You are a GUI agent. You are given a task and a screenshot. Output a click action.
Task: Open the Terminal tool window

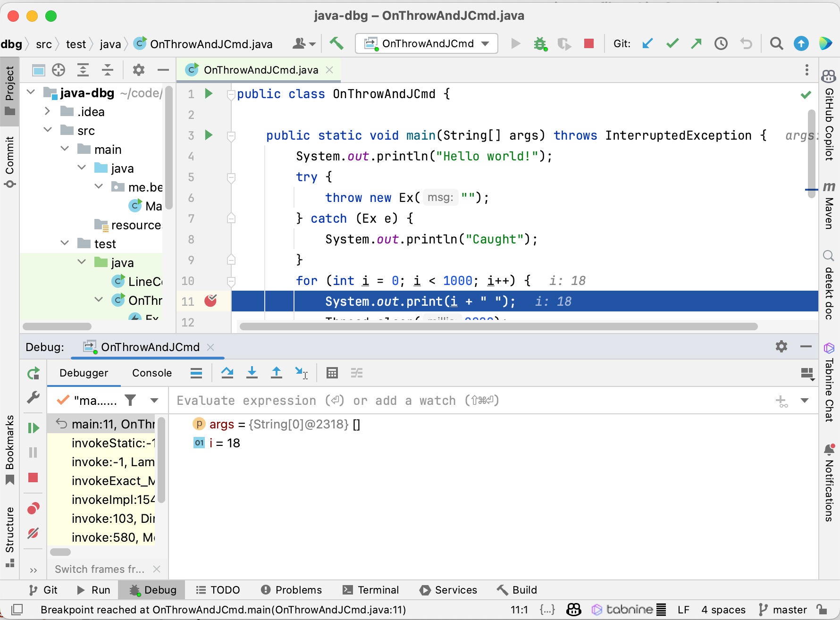[x=371, y=590]
